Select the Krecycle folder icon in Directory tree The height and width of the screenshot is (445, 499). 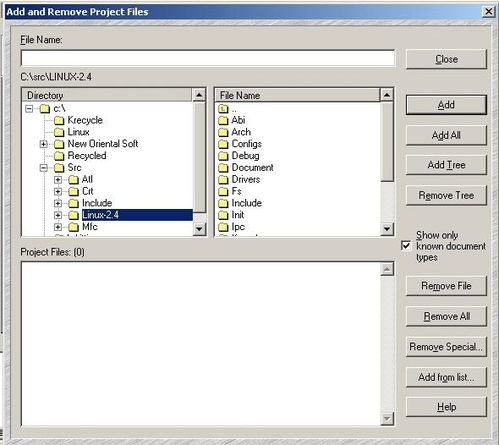click(x=59, y=120)
